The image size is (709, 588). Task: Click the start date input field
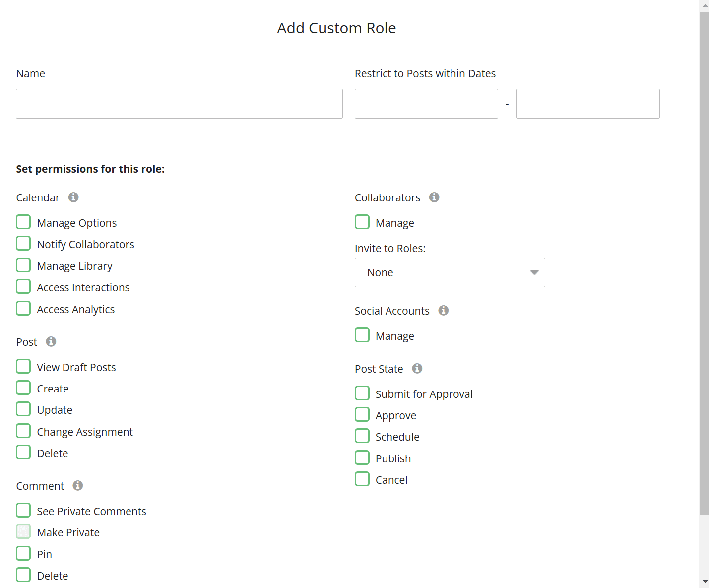pos(426,104)
